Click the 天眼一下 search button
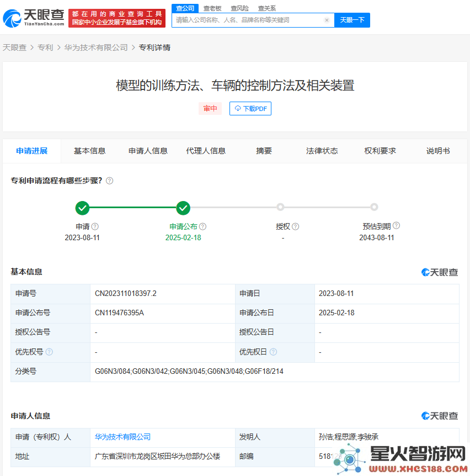470x476 pixels. click(352, 20)
